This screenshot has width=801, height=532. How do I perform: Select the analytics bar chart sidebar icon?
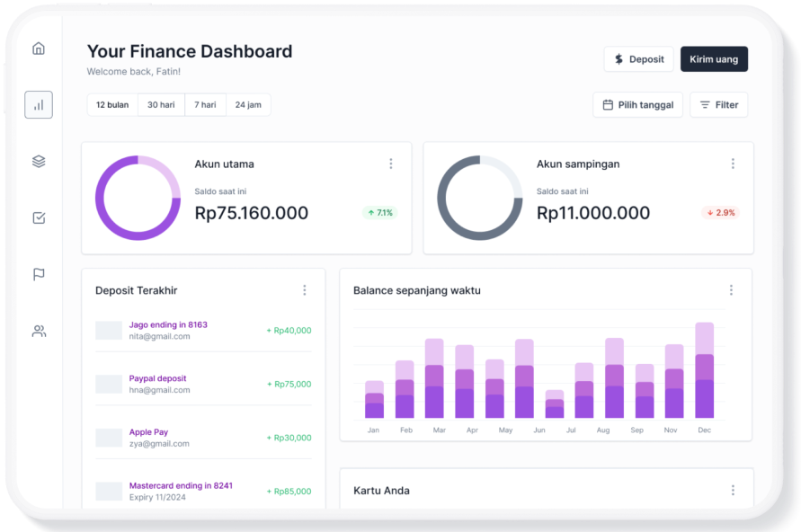(x=38, y=105)
